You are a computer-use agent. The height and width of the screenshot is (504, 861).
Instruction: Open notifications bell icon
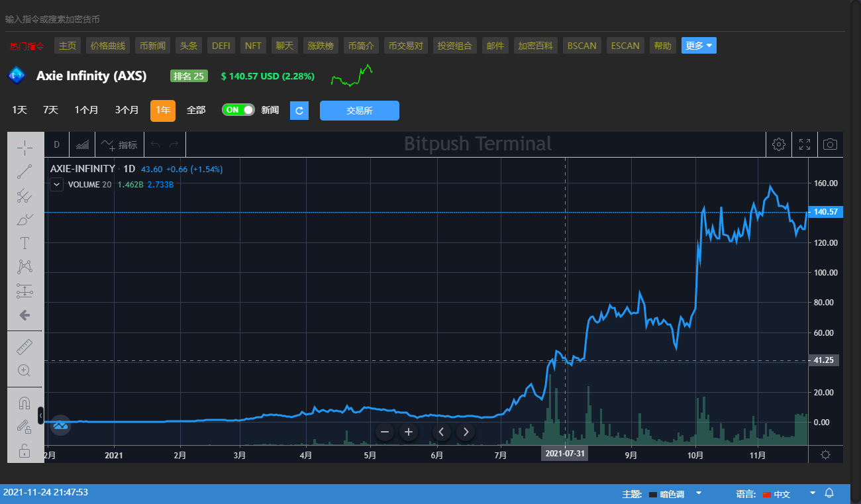[829, 493]
